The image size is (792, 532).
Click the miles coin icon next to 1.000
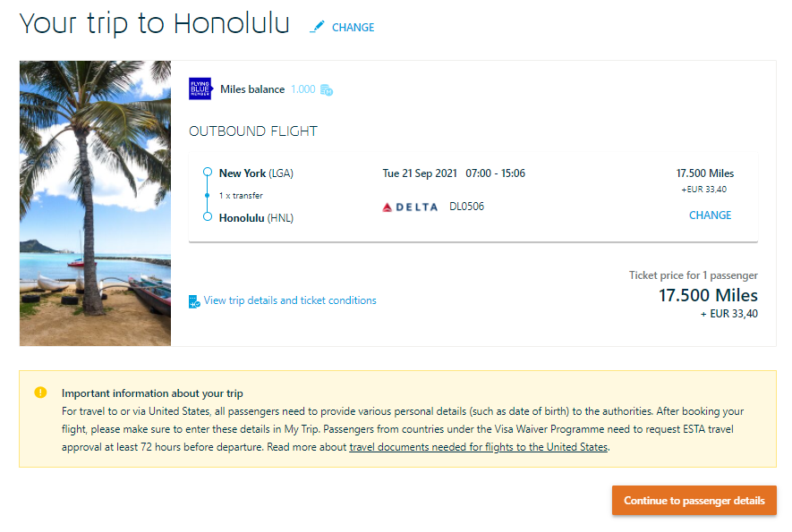click(x=325, y=89)
